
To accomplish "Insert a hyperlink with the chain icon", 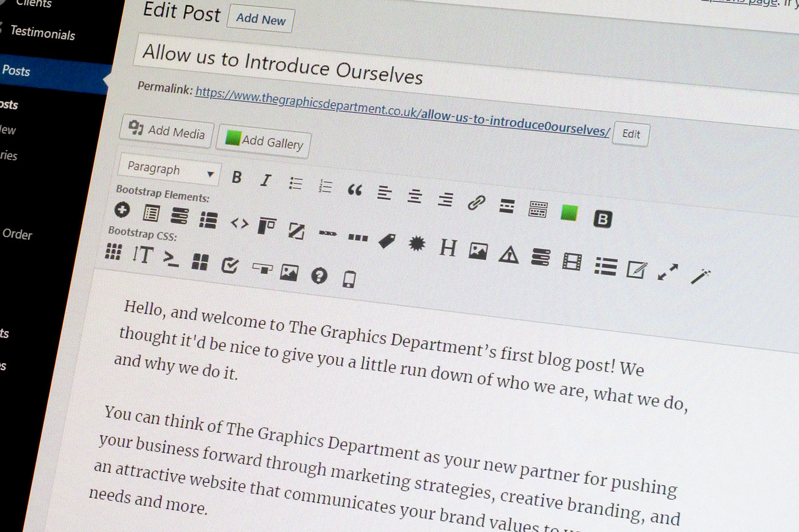I will click(476, 203).
